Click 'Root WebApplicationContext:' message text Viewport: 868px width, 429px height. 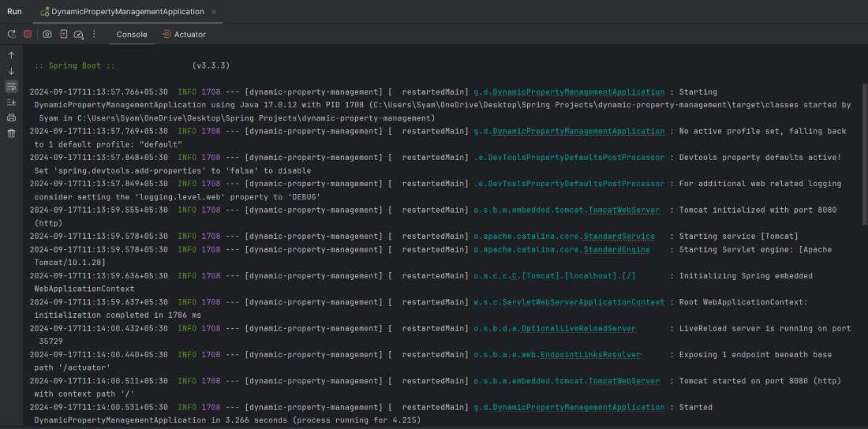(x=743, y=302)
